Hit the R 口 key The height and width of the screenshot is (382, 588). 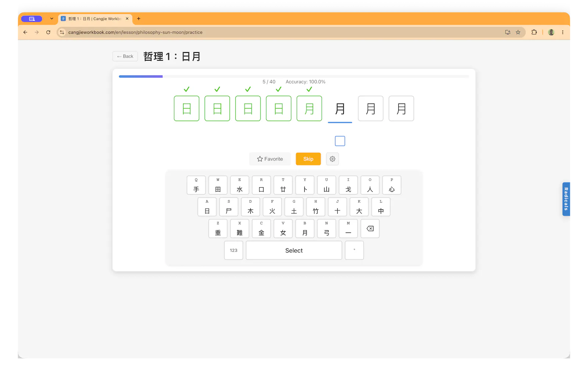[x=261, y=185]
